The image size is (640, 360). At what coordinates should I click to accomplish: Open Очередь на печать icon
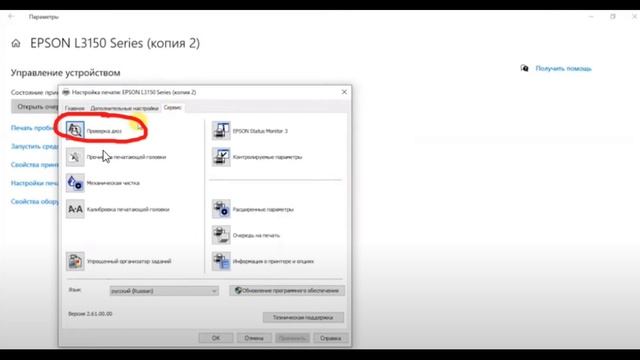pyautogui.click(x=221, y=235)
